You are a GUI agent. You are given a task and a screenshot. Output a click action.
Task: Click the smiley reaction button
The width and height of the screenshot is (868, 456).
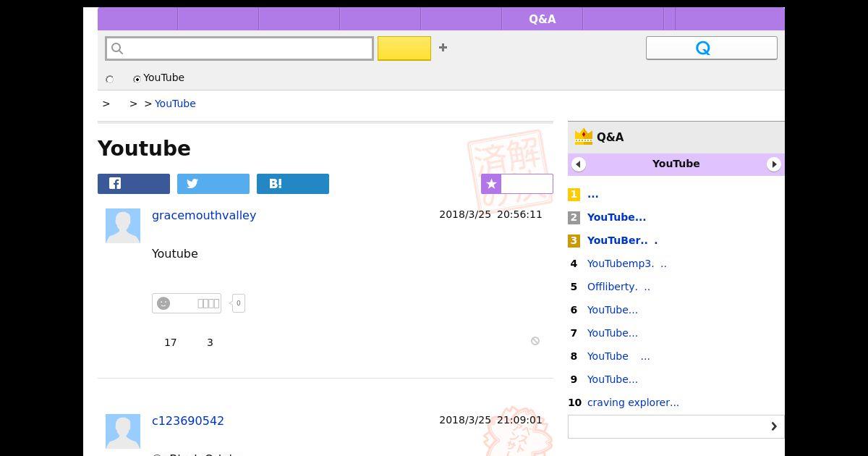pyautogui.click(x=187, y=303)
